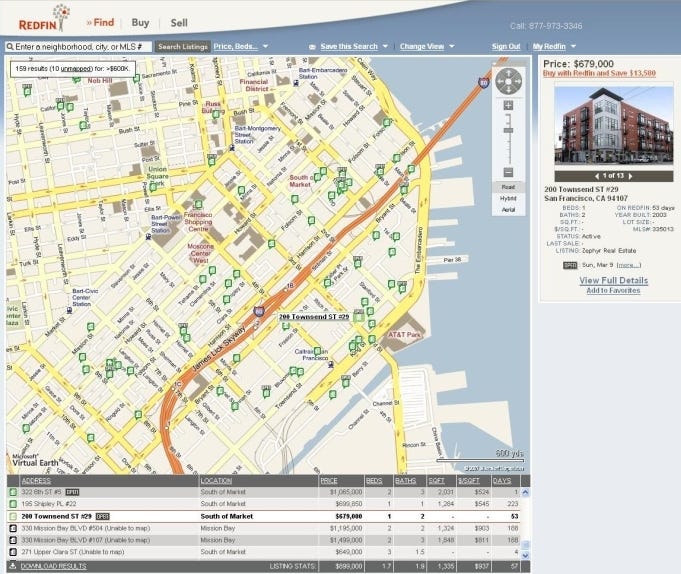681x574 pixels.
Task: Open the Buy tab
Action: click(140, 23)
